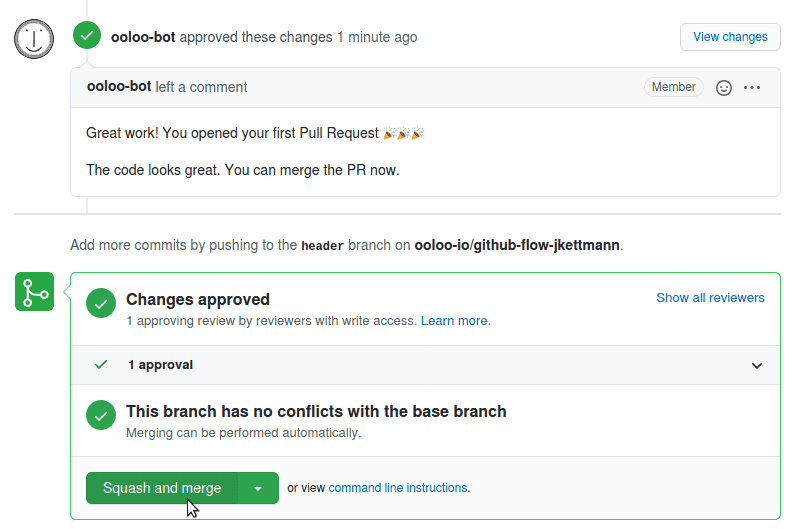
Task: Click the ooloo-bot username in review header
Action: pos(143,37)
